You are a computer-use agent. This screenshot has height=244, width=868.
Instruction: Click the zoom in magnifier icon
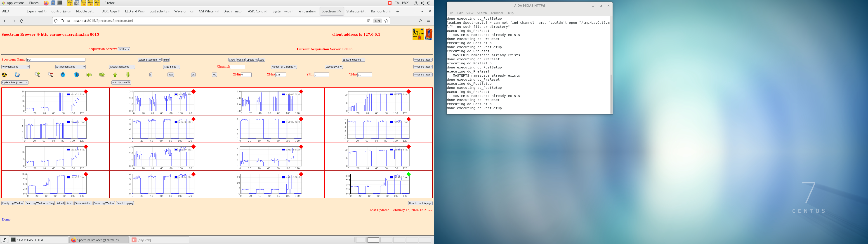pyautogui.click(x=37, y=75)
